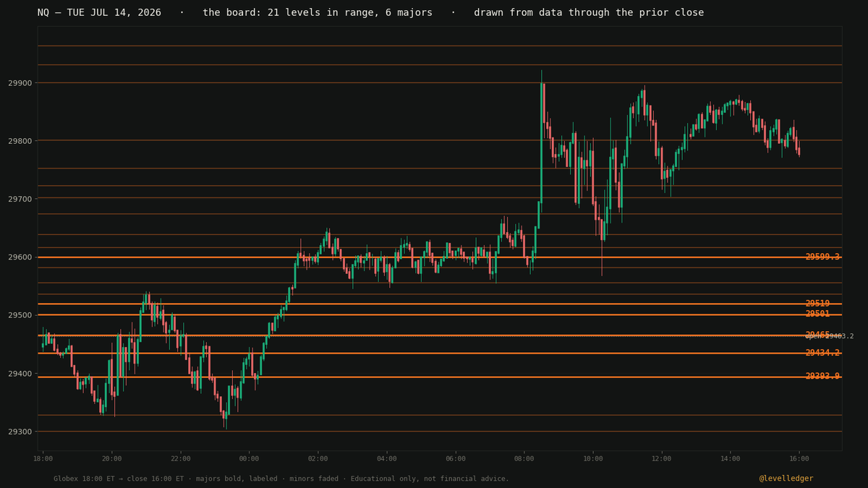Click the 02:00 time axis label

pos(318,458)
